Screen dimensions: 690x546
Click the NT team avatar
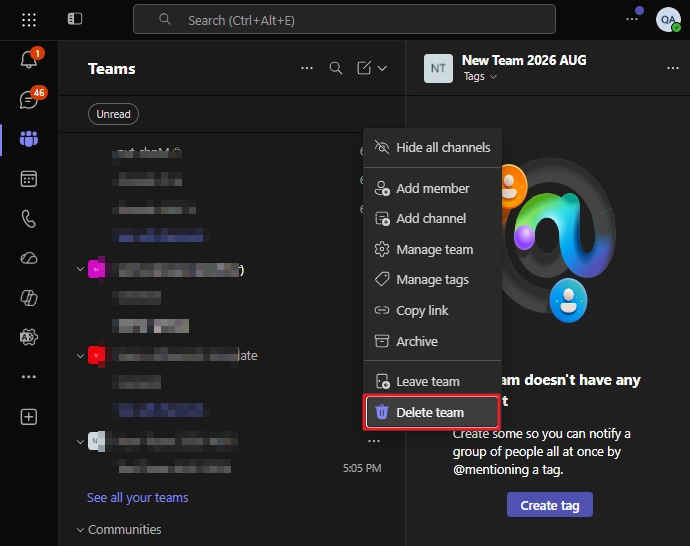coord(438,69)
